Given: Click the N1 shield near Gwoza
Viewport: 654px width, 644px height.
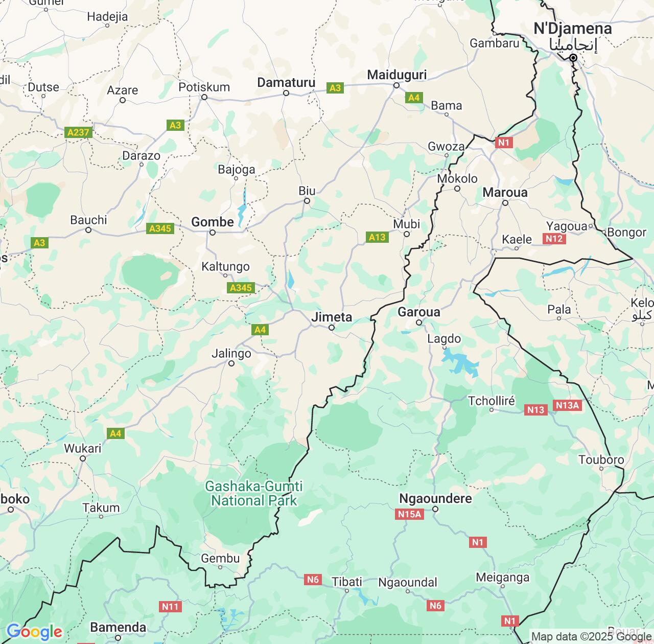Looking at the screenshot, I should pyautogui.click(x=504, y=143).
